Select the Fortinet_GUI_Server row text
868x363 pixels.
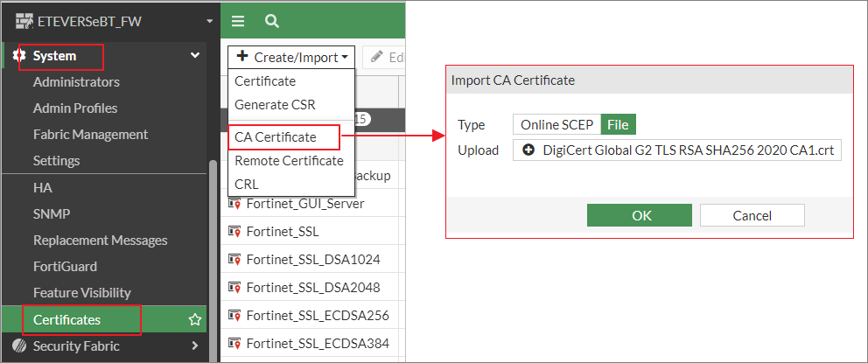tap(305, 204)
